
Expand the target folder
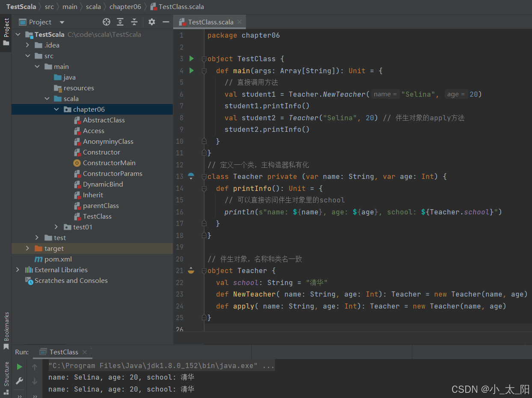tap(28, 248)
